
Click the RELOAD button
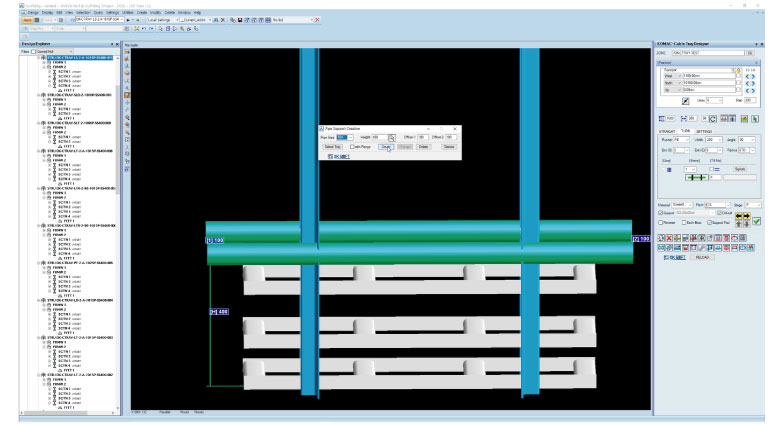702,258
